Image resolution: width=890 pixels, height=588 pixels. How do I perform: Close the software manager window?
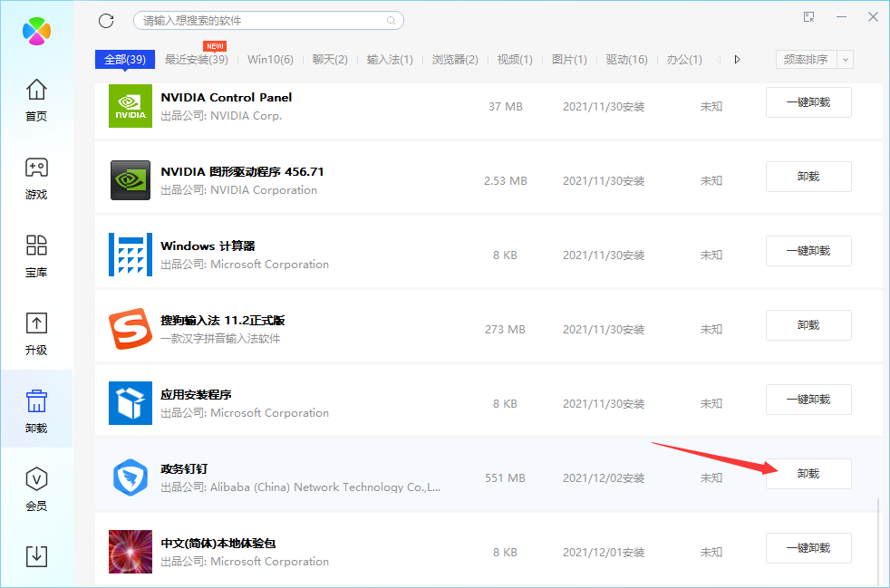(873, 17)
